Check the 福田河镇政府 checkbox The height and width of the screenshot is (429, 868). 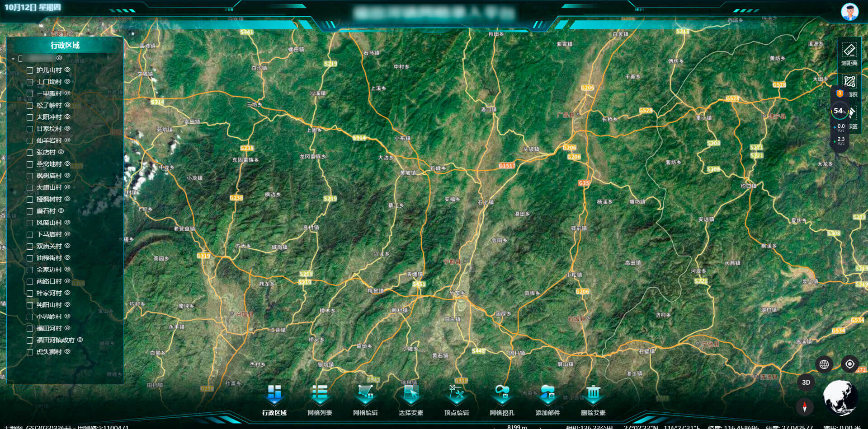(x=30, y=340)
